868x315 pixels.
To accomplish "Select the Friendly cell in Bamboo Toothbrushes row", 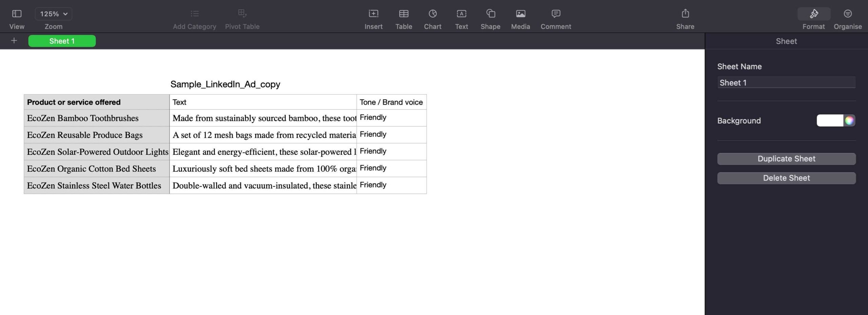I will coord(392,118).
